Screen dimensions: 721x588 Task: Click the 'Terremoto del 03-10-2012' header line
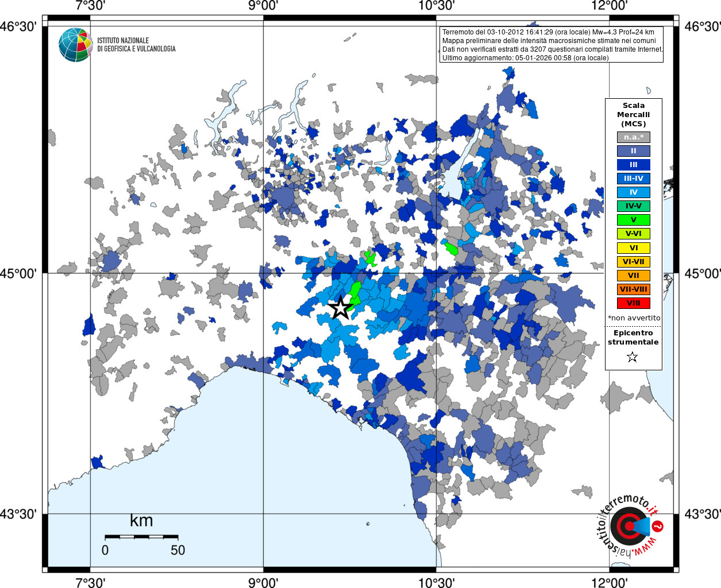548,32
